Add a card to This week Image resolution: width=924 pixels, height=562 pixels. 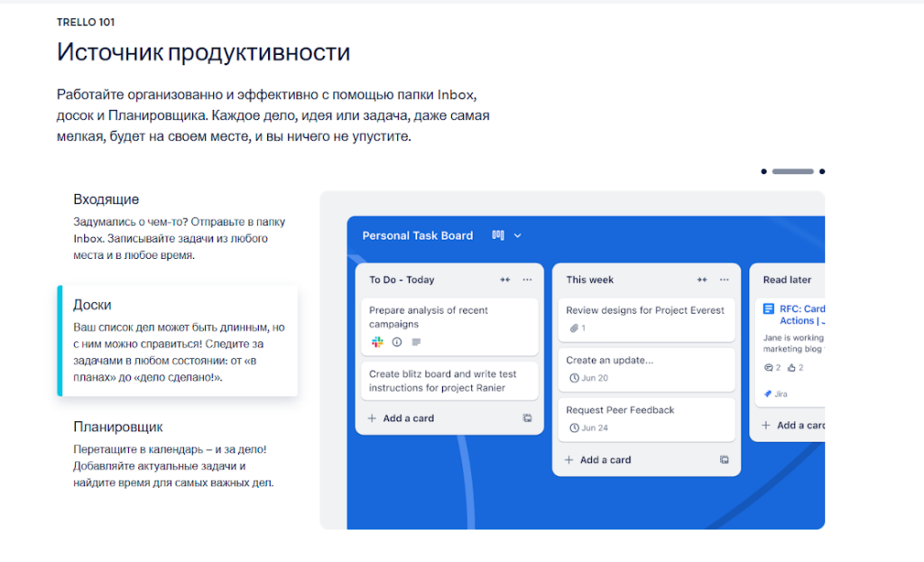tap(597, 459)
